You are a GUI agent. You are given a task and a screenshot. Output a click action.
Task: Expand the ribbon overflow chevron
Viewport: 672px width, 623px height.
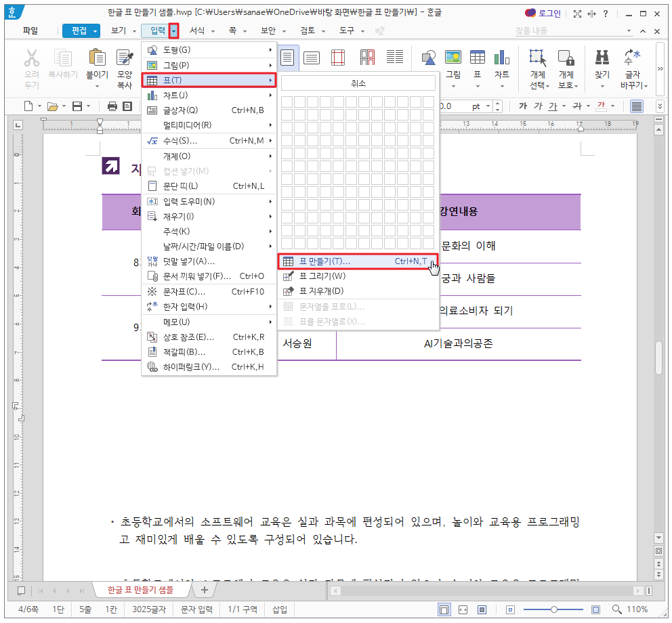(x=660, y=68)
